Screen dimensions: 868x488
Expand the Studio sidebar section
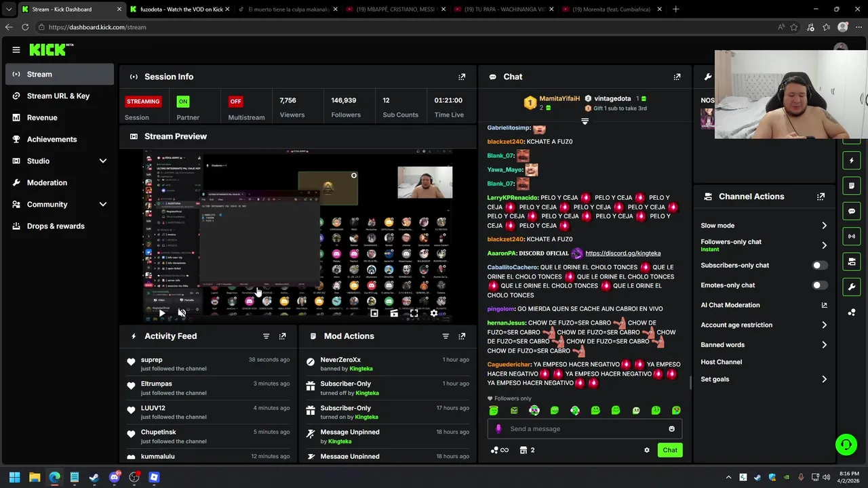pos(103,161)
